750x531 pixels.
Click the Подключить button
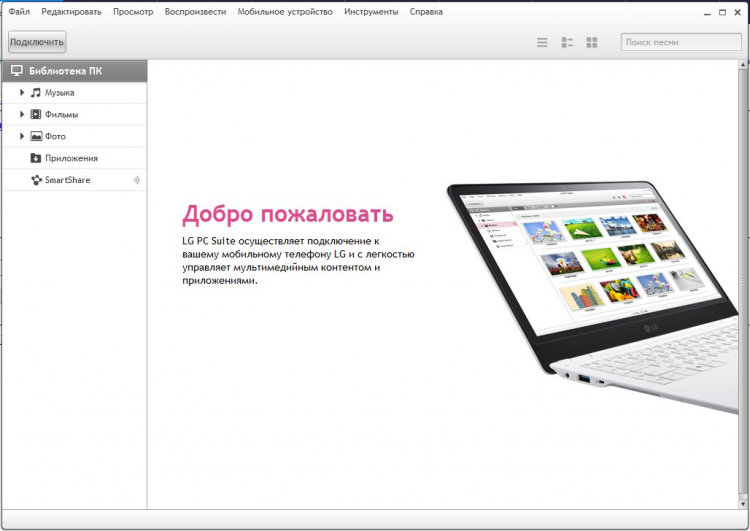point(37,42)
